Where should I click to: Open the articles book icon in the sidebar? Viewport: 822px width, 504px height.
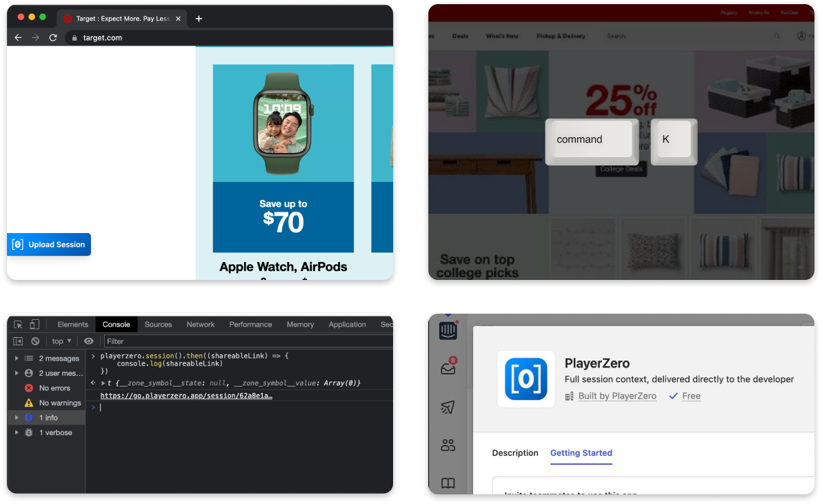pyautogui.click(x=448, y=483)
